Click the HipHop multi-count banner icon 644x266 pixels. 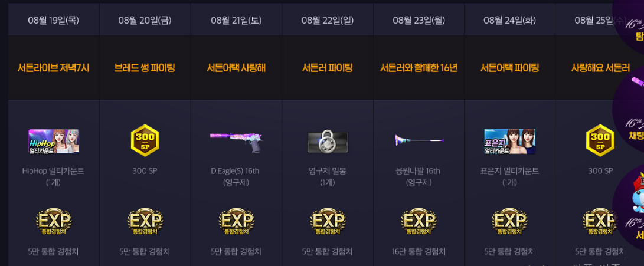tap(54, 142)
